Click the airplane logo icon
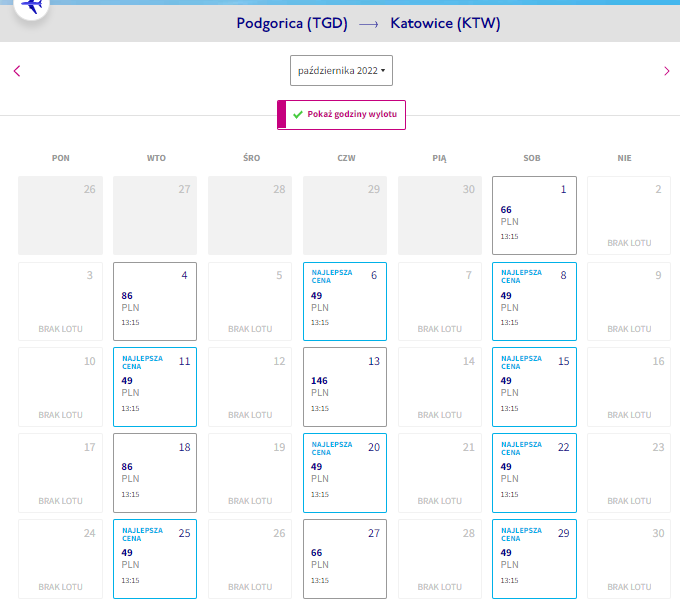The image size is (680, 602). point(32,5)
